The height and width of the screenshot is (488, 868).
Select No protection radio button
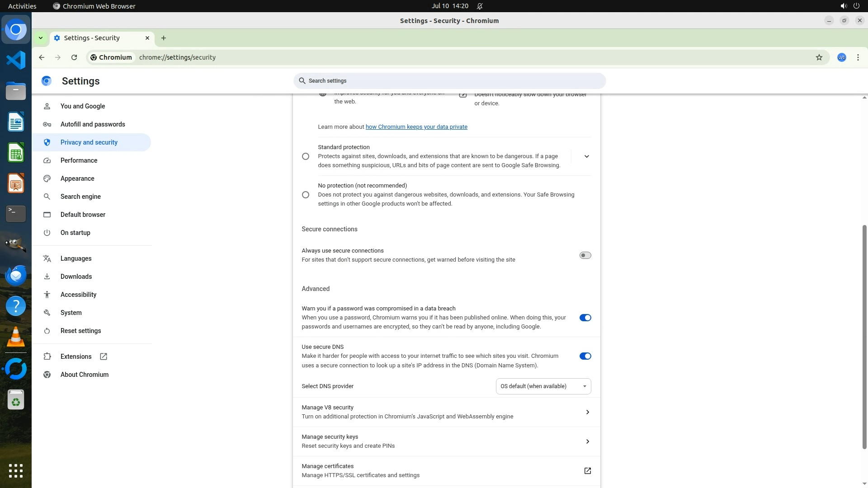306,195
